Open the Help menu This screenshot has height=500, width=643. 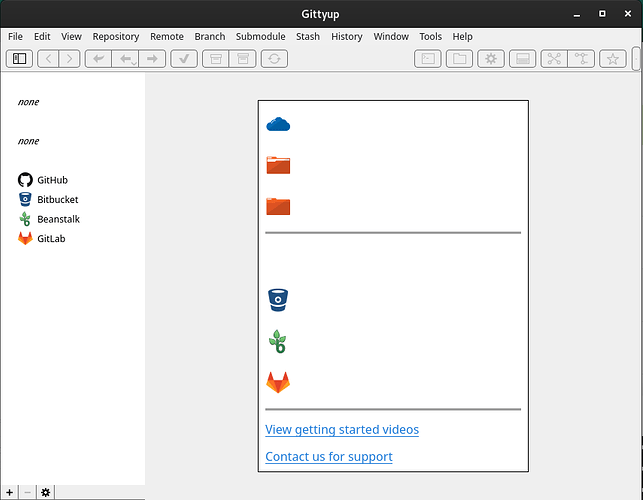click(463, 37)
